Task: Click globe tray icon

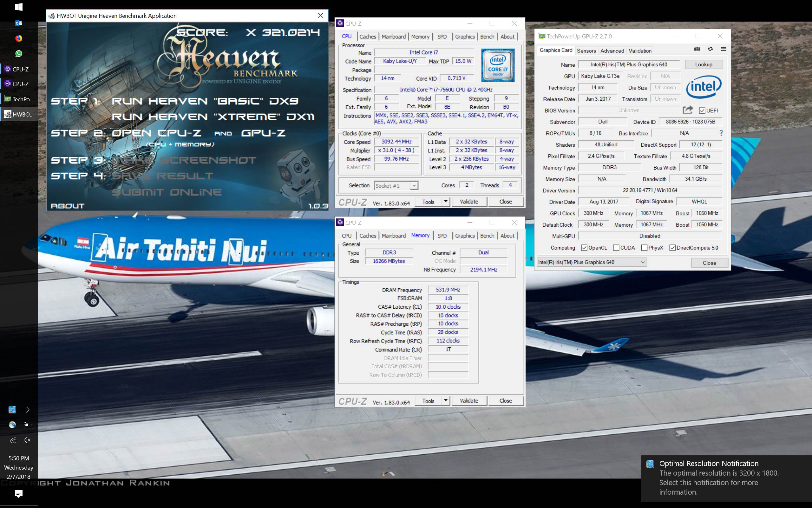Action: tap(12, 425)
